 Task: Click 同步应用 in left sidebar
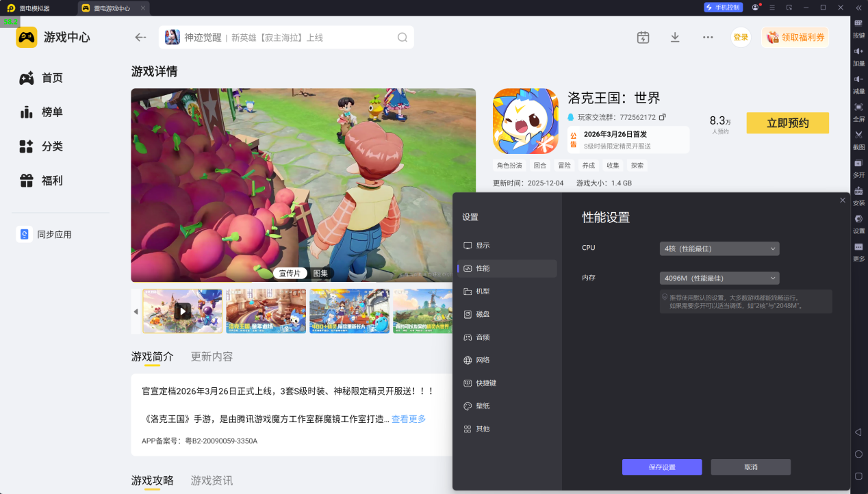coord(44,235)
